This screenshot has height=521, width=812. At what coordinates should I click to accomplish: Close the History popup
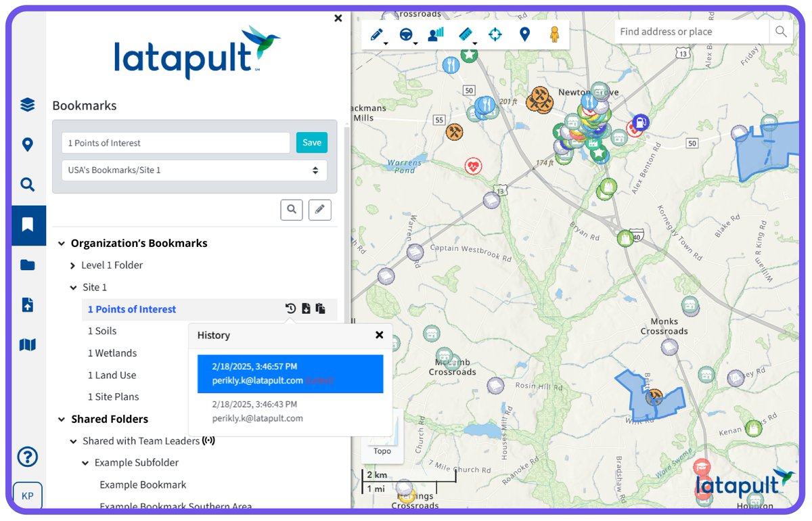(380, 335)
